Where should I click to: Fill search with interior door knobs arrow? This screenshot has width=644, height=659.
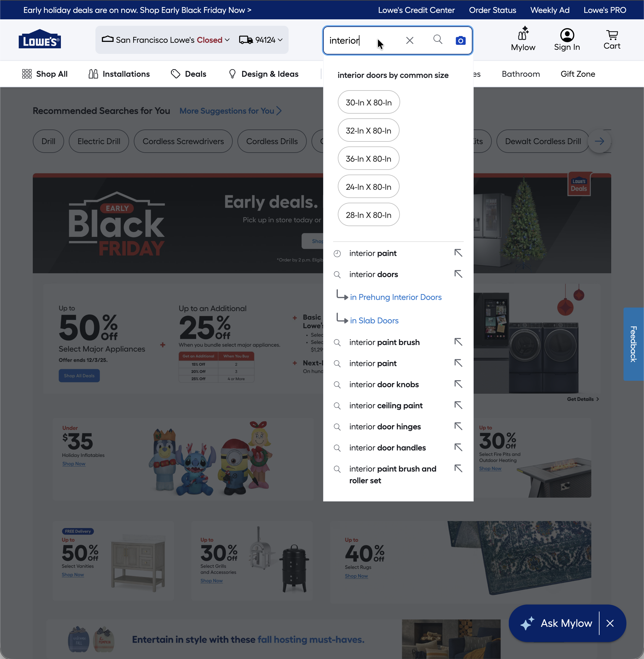pos(458,384)
